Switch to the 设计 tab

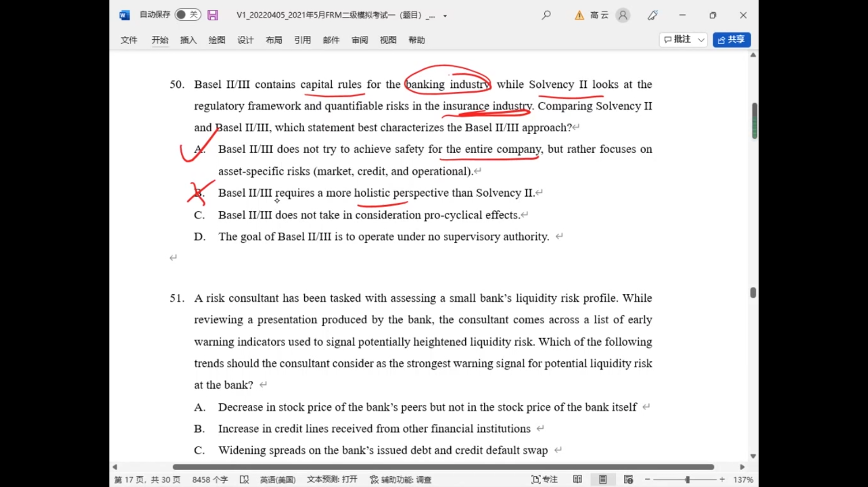point(245,40)
